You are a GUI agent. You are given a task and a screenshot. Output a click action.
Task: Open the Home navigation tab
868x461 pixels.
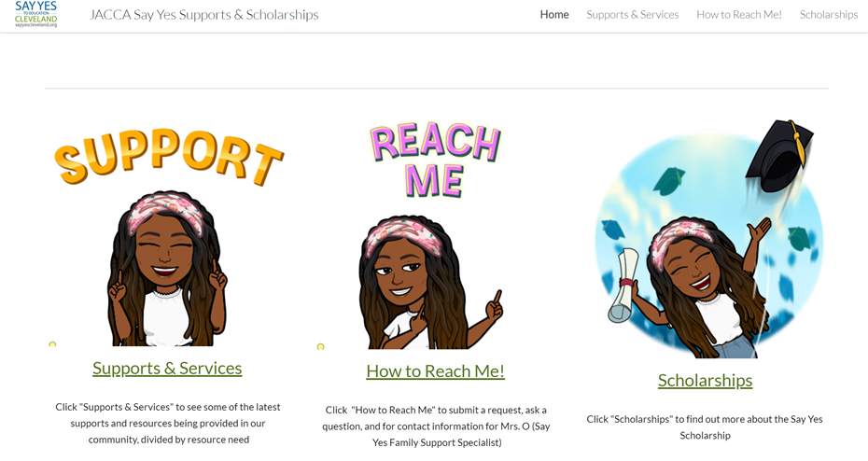554,15
